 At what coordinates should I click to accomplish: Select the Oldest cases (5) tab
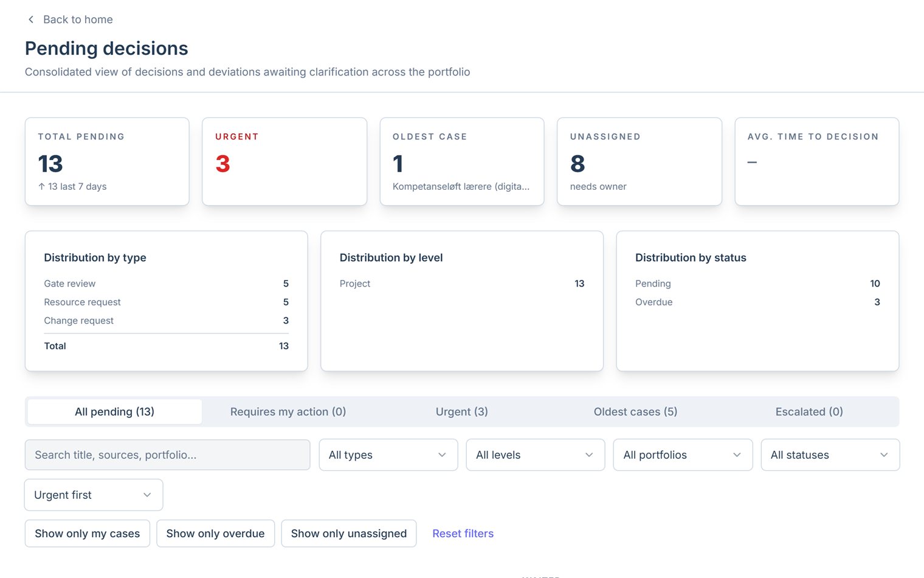coord(635,412)
